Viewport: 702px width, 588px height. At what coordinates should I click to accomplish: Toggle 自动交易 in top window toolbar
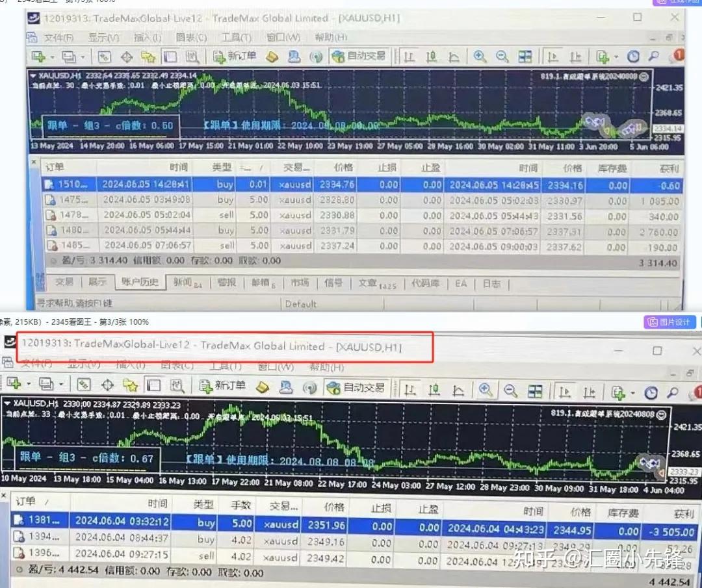[x=359, y=57]
